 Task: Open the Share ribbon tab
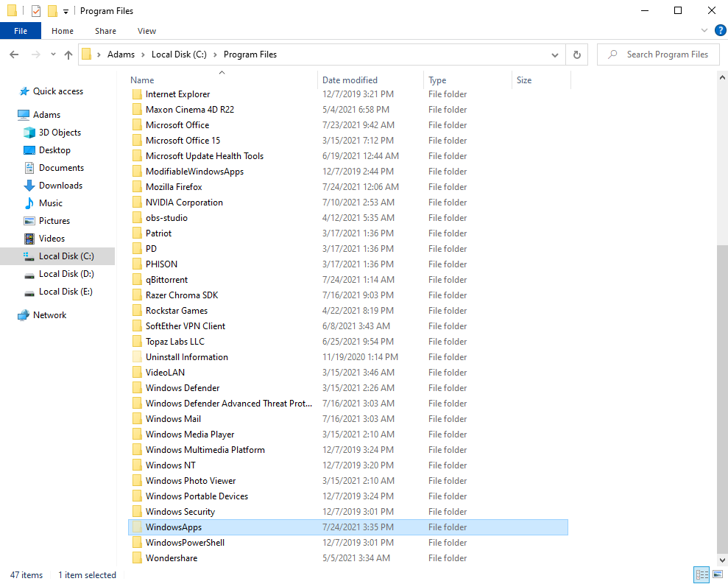coord(105,31)
